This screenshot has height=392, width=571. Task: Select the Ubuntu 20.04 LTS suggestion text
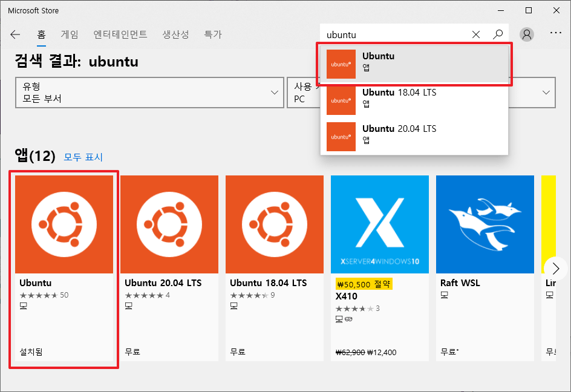coord(399,129)
